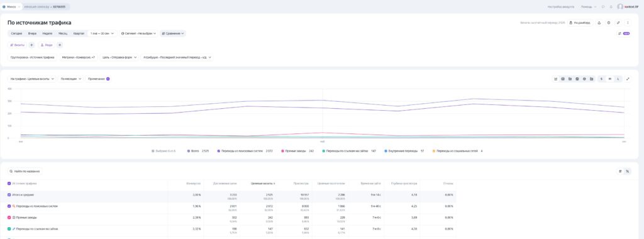Sort by Целевые визиты column header
The height and width of the screenshot is (239, 644).
coord(263,184)
